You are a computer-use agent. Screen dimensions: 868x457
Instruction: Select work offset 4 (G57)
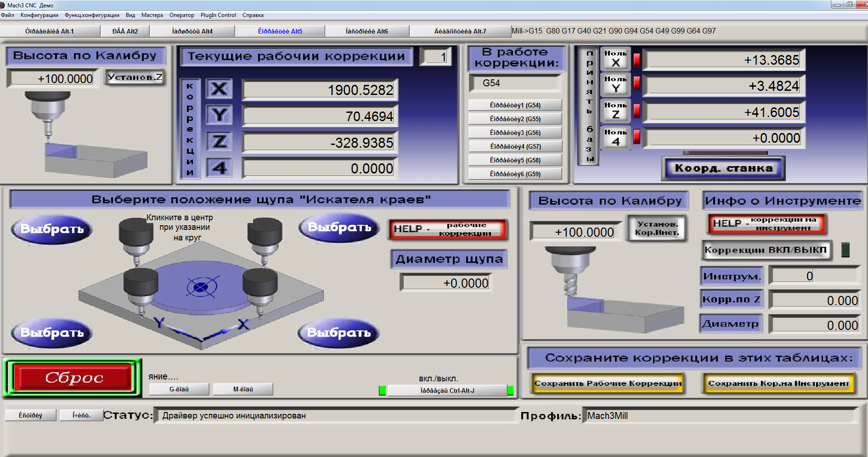click(x=515, y=146)
